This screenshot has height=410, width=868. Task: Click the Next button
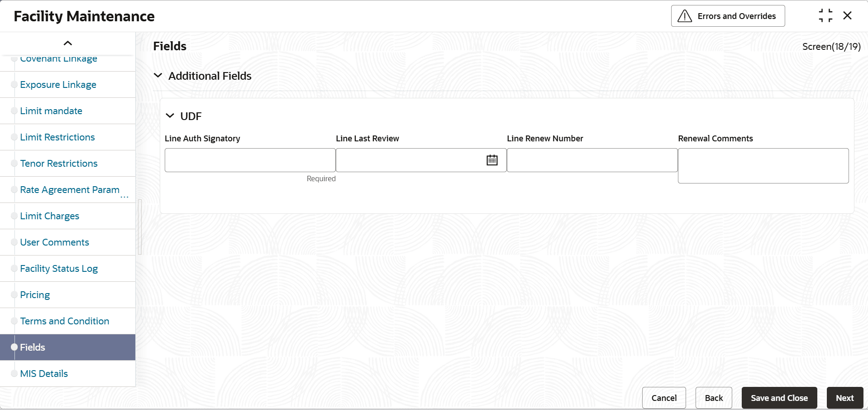click(x=844, y=398)
